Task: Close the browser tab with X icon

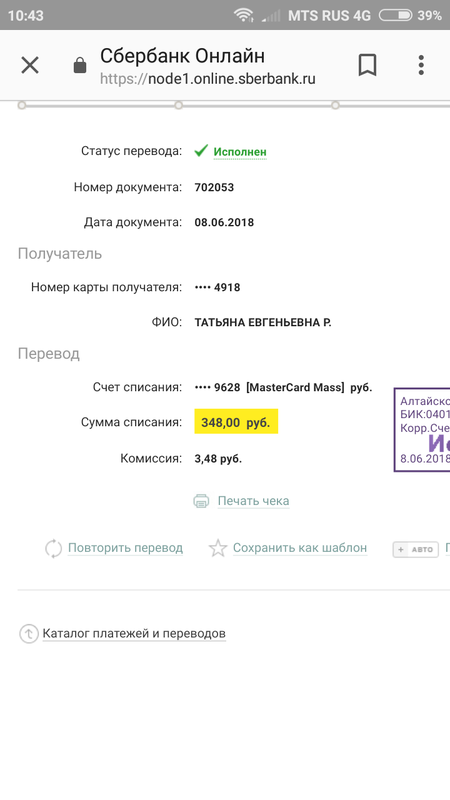Action: (x=30, y=65)
